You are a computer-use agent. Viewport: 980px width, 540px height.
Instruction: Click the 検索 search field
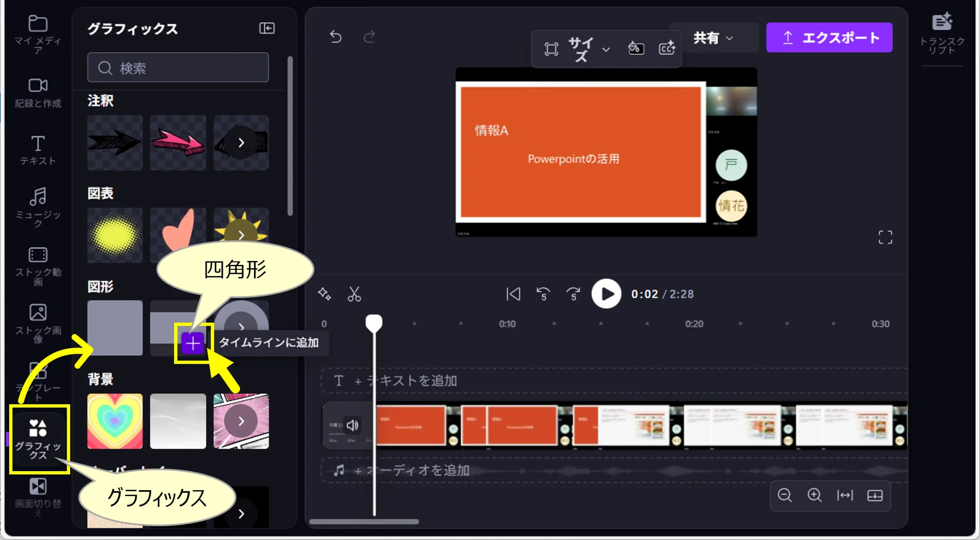[x=178, y=68]
